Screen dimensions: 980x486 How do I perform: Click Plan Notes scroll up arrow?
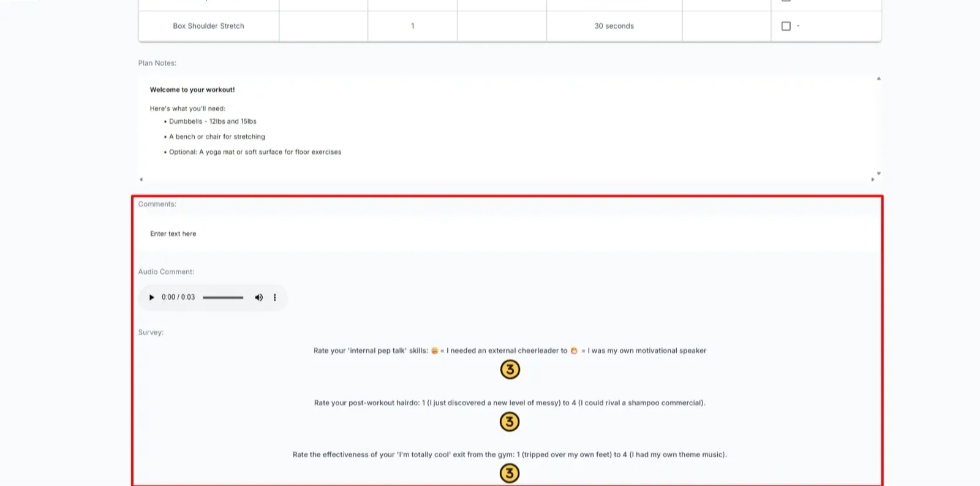[x=878, y=78]
